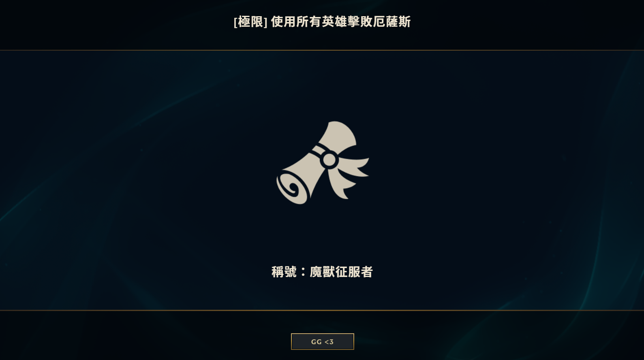Select the scroll reward icon
The width and height of the screenshot is (644, 360).
point(323,162)
